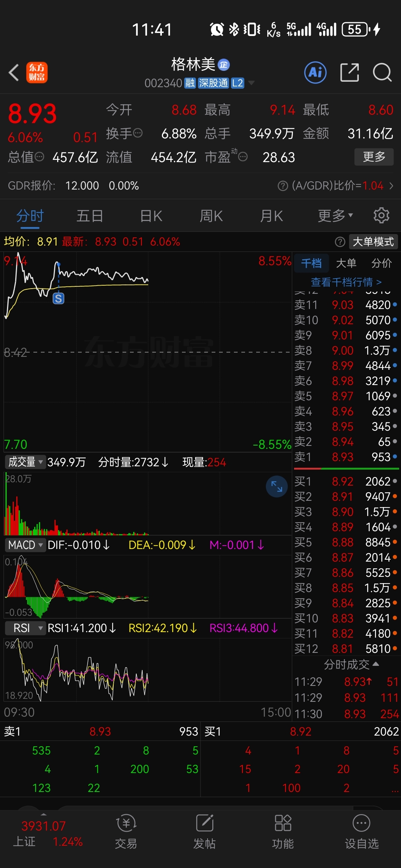This screenshot has height=868, width=401.
Task: Open search with the magnifier icon
Action: (x=382, y=72)
